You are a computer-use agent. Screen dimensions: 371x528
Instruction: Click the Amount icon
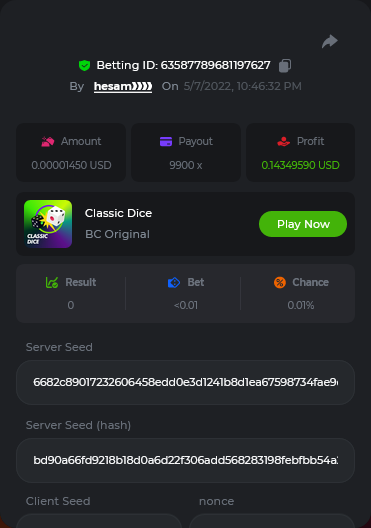click(47, 141)
